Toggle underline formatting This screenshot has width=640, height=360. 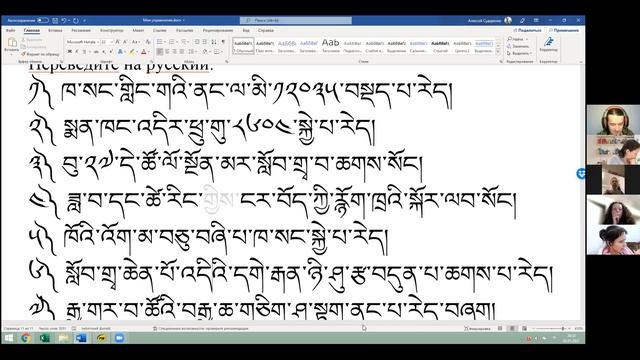pos(84,51)
